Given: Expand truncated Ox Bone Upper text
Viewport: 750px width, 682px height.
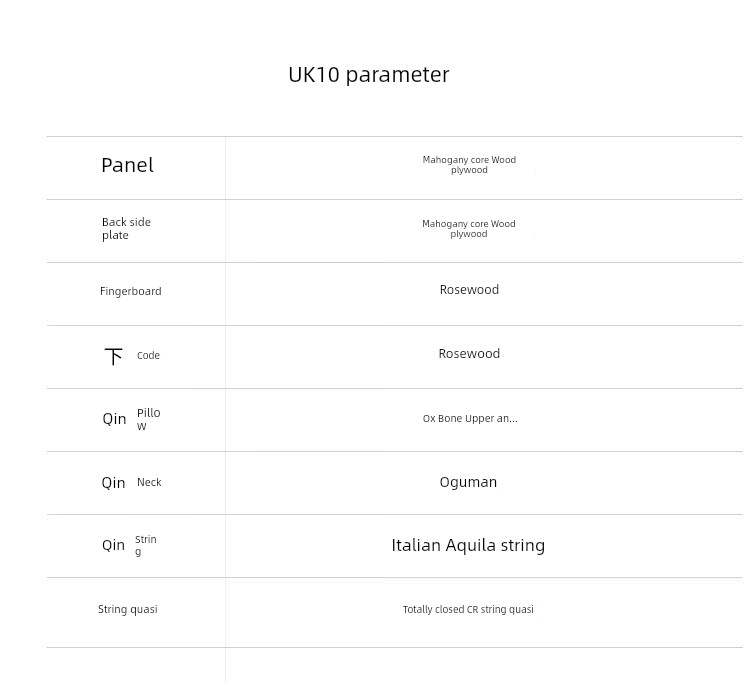Looking at the screenshot, I should tap(470, 419).
